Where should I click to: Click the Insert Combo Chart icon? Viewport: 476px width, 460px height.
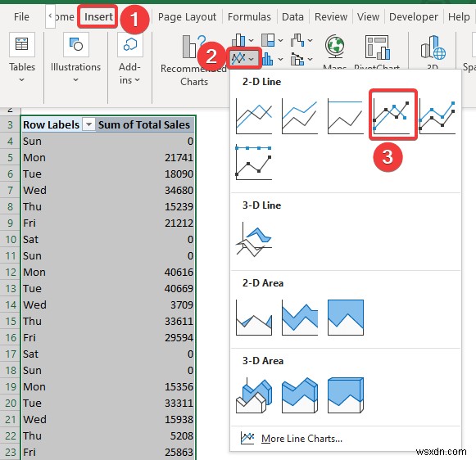click(297, 59)
